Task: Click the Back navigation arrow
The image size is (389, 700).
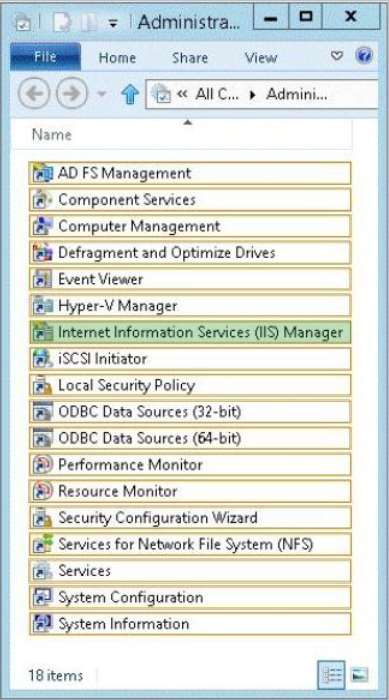Action: pos(33,94)
